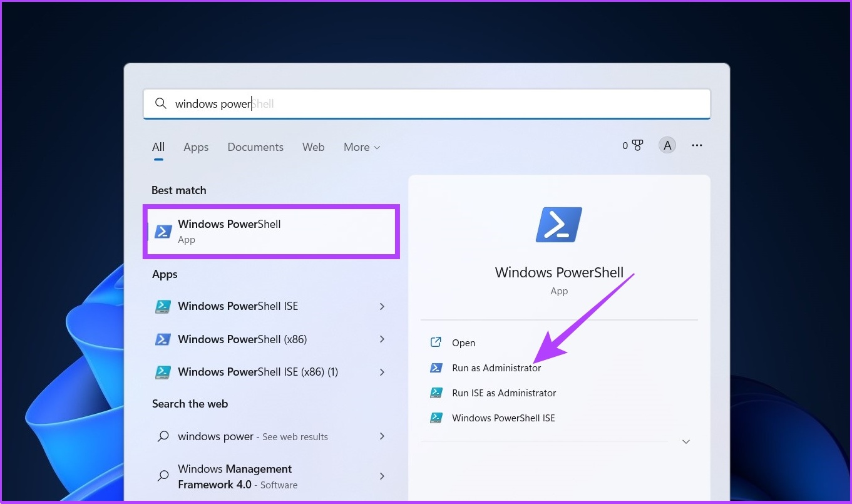Expand PowerShell ISE (x86) (1) chevron

[382, 372]
